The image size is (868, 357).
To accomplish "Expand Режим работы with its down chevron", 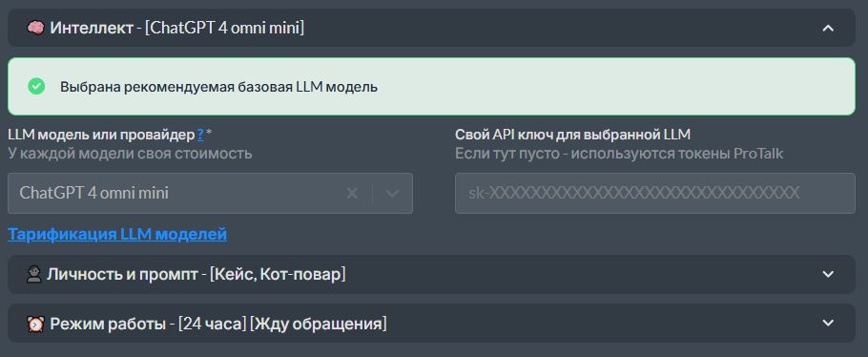I will point(828,324).
